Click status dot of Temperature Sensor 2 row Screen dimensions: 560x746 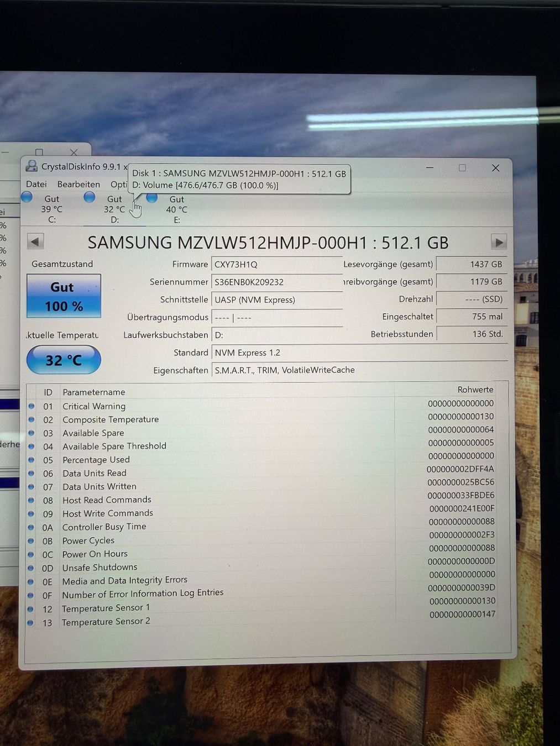[x=31, y=622]
